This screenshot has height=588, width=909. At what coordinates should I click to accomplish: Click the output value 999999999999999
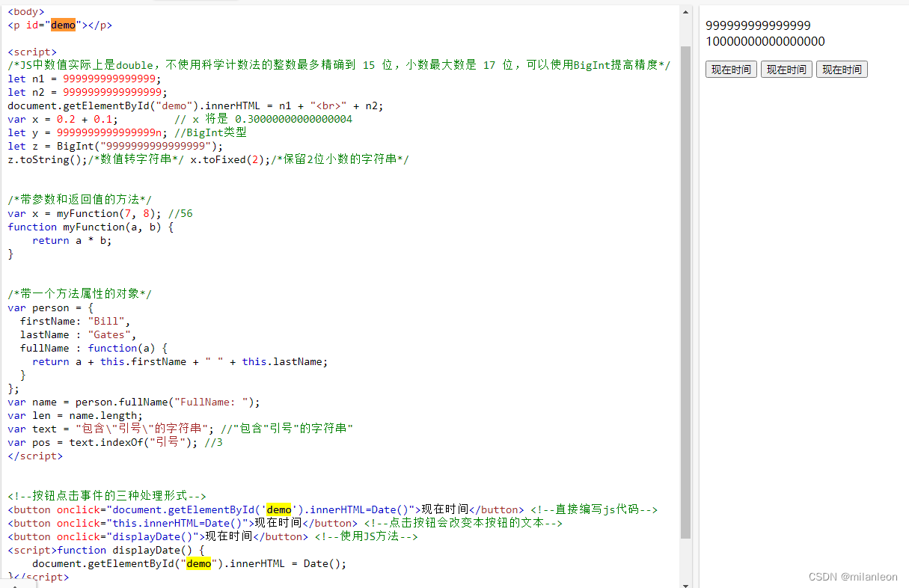(758, 25)
